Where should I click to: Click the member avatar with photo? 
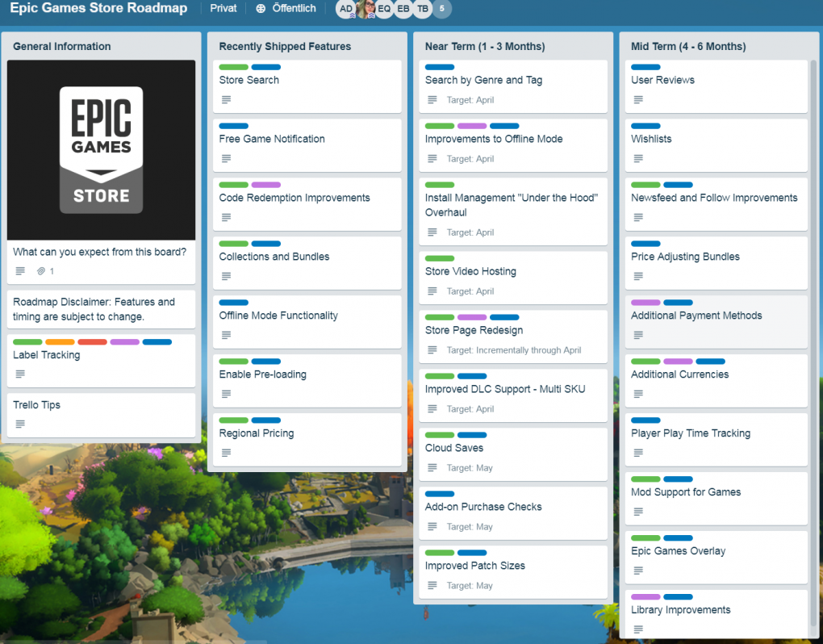(x=366, y=8)
